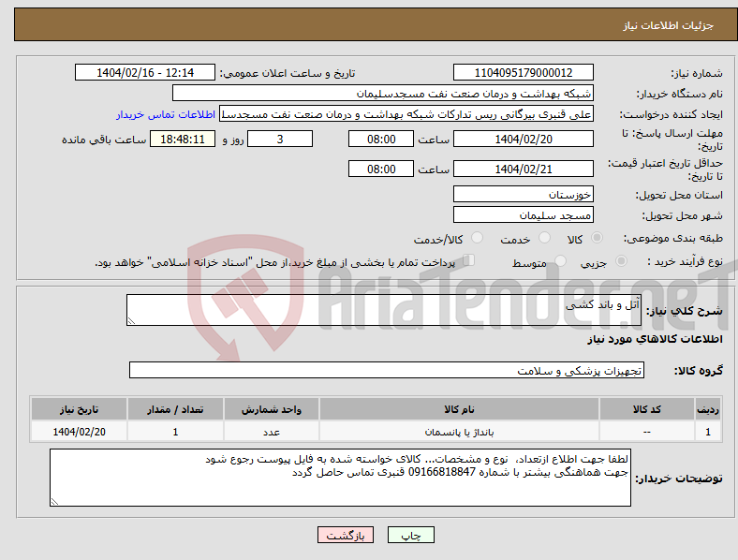Click the resize handle of شرح کلی نیاز textarea

(x=131, y=321)
